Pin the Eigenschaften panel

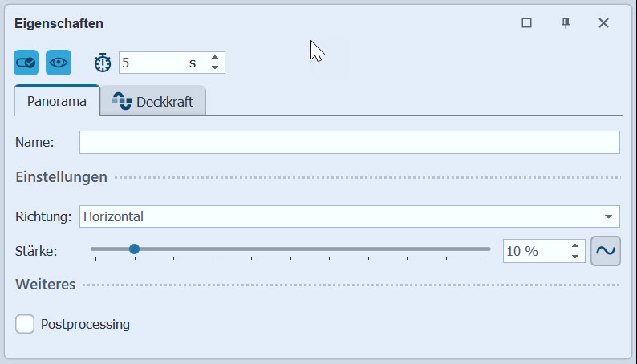click(x=566, y=23)
